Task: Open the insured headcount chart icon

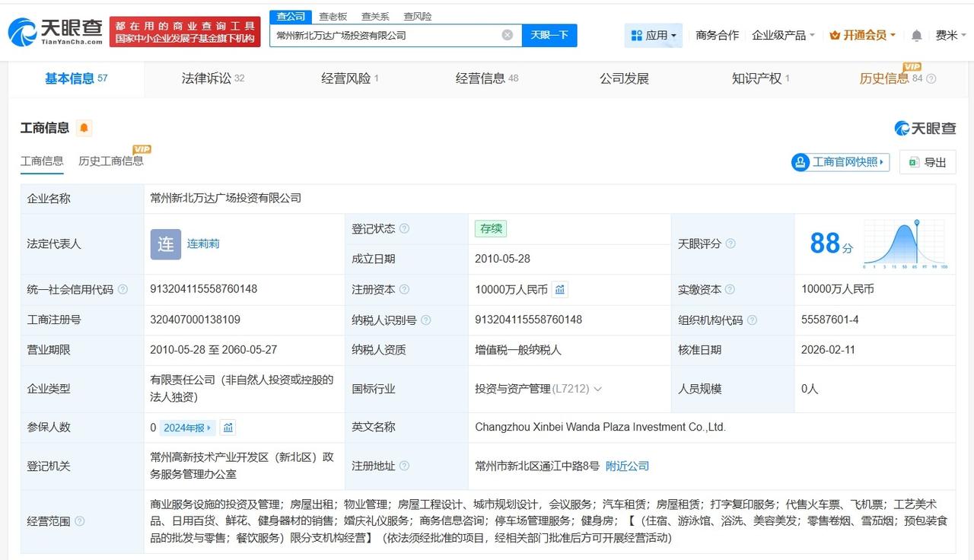Action: [x=228, y=428]
